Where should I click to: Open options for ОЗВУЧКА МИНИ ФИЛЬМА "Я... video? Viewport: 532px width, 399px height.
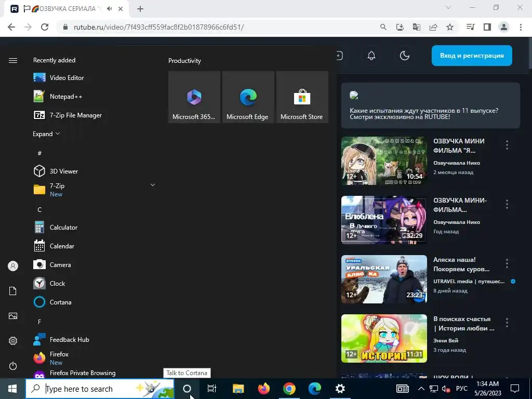tap(507, 145)
